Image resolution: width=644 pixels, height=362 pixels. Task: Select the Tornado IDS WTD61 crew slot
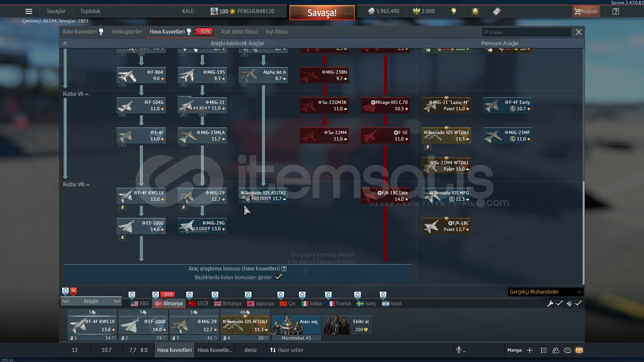pyautogui.click(x=245, y=325)
